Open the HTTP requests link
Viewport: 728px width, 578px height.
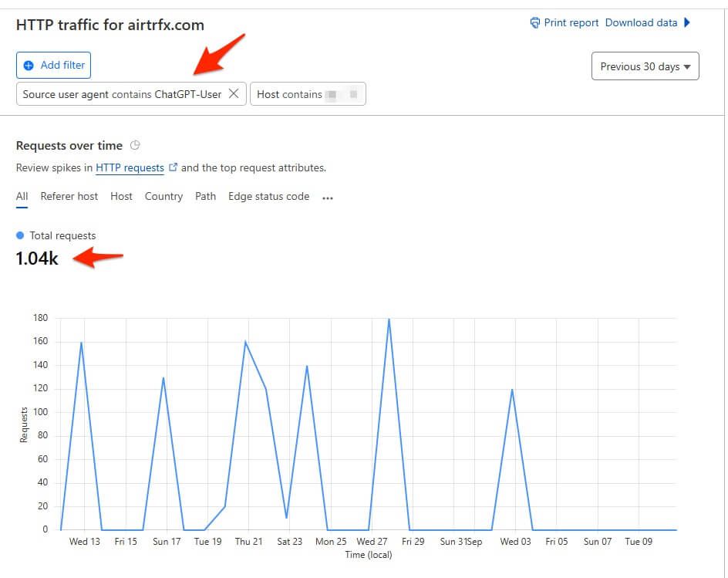click(130, 167)
